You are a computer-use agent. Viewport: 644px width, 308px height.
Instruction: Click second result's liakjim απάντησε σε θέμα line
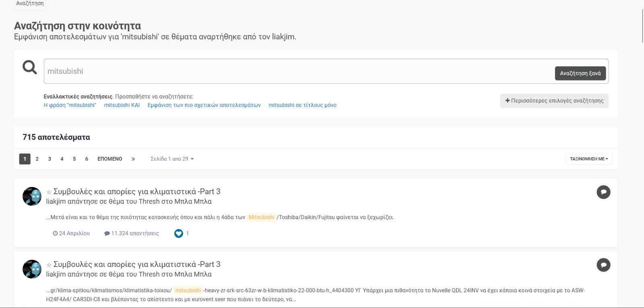tap(129, 274)
